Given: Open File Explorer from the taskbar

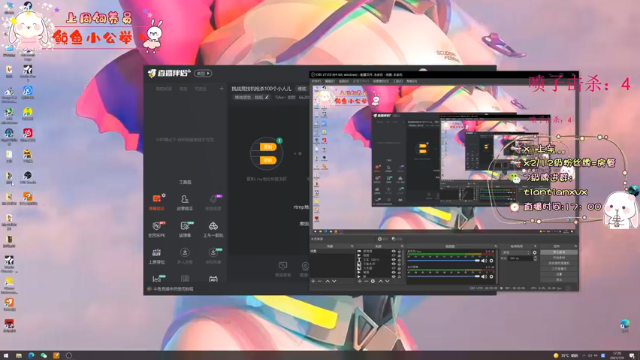Looking at the screenshot, I should pyautogui.click(x=19, y=356).
